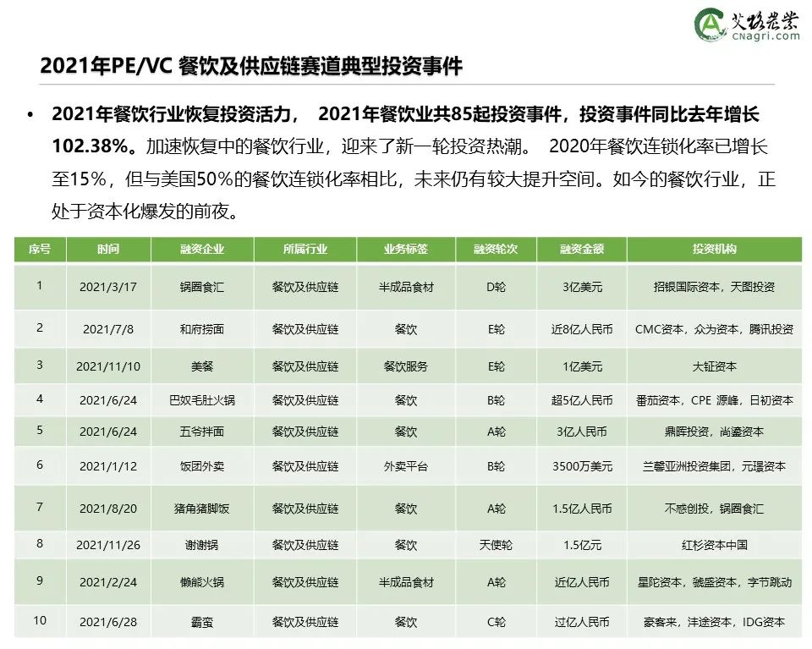Click investors cell 星陀资本，虢盛资本，字节跳动

(715, 582)
